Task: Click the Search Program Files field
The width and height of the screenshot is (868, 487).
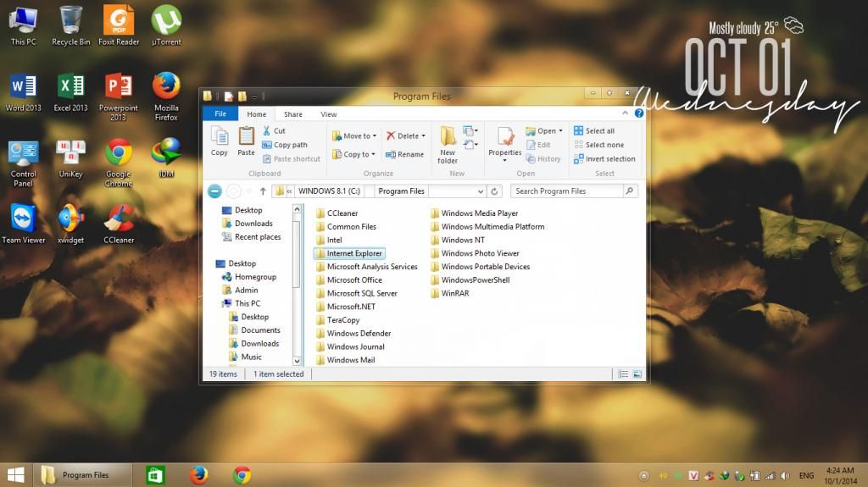Action: (574, 191)
